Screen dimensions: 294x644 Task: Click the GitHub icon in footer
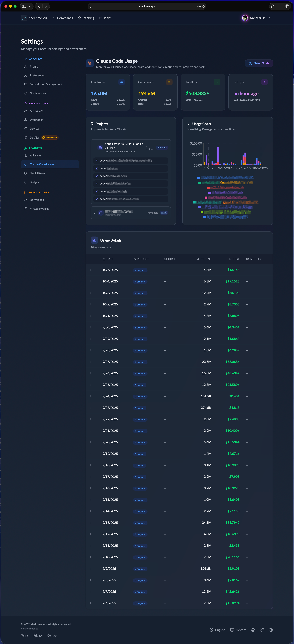point(253,630)
